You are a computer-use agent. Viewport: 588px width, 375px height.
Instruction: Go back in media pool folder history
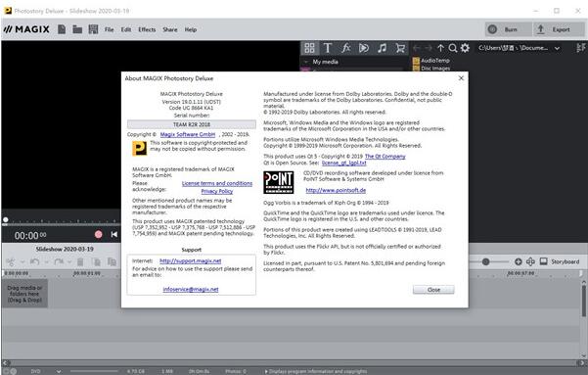(416, 48)
